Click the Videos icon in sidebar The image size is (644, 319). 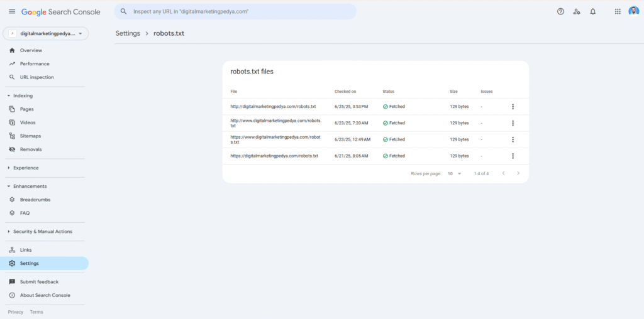point(12,122)
